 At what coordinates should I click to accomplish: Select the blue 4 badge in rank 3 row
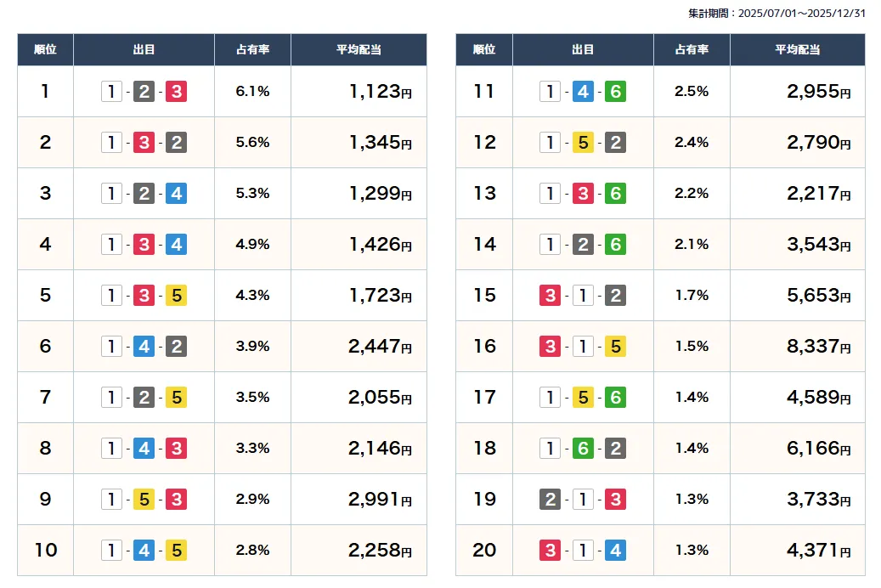click(176, 194)
